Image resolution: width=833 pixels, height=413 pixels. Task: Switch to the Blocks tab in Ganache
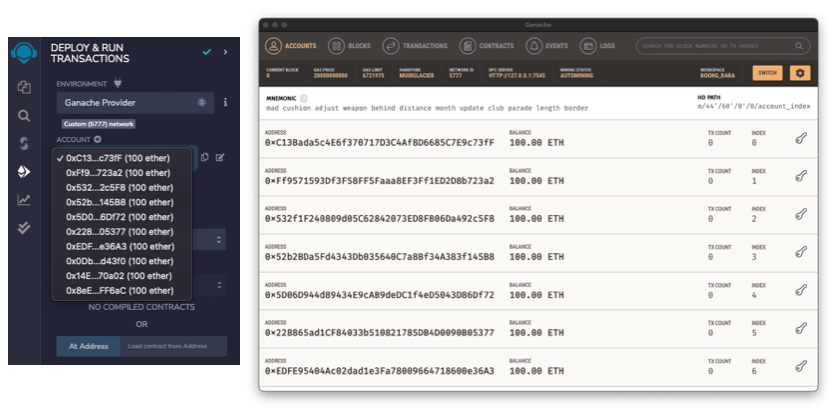point(350,46)
